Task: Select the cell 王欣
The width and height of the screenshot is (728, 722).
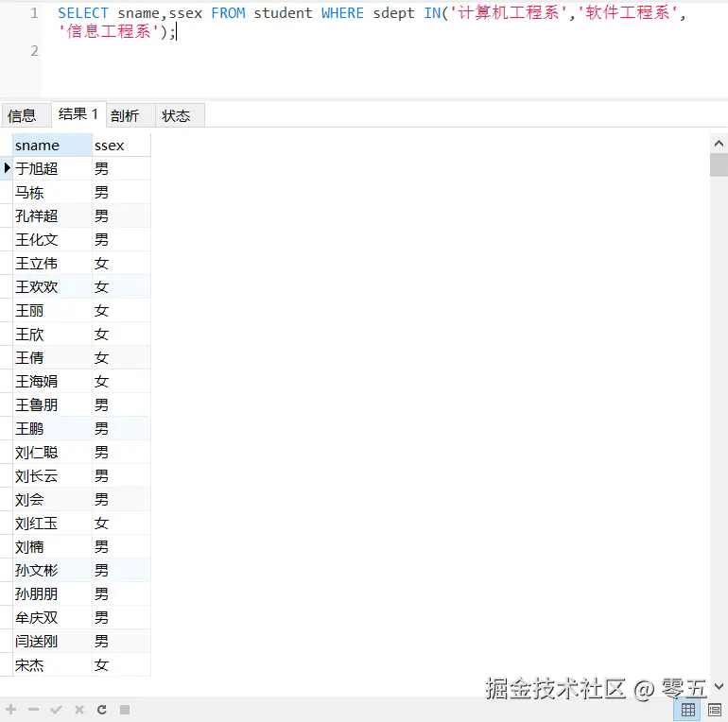Action: pyautogui.click(x=52, y=335)
